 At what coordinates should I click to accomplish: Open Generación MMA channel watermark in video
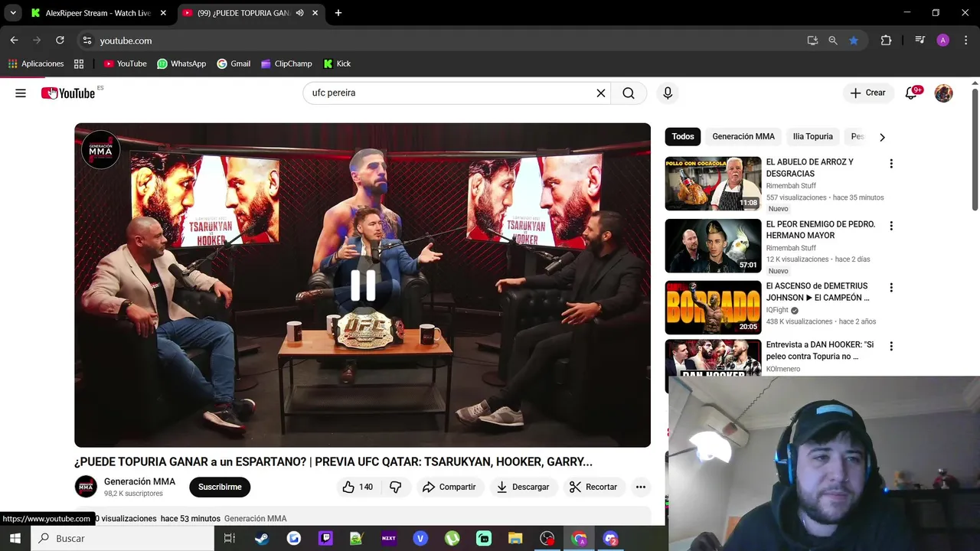[x=101, y=150]
